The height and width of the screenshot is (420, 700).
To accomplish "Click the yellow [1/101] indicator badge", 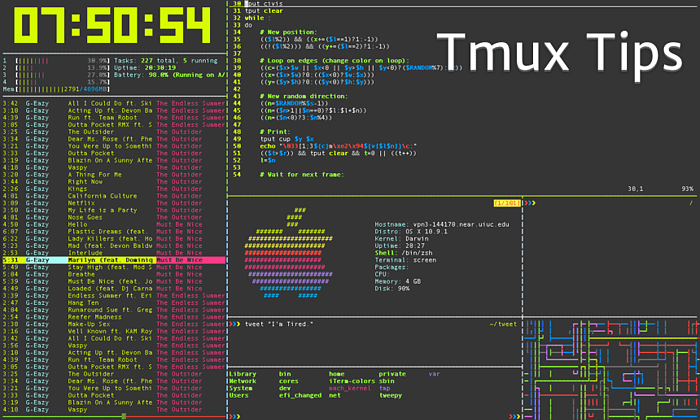I will click(508, 203).
